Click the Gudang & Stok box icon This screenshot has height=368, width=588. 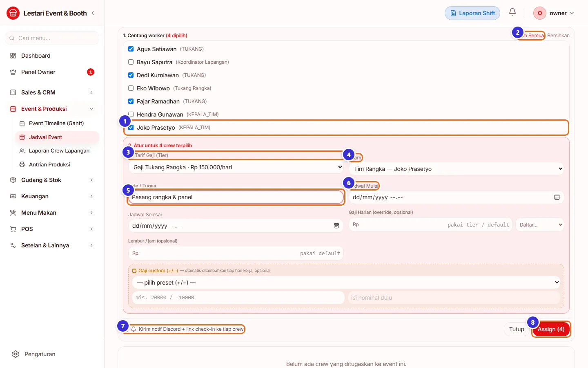(13, 180)
